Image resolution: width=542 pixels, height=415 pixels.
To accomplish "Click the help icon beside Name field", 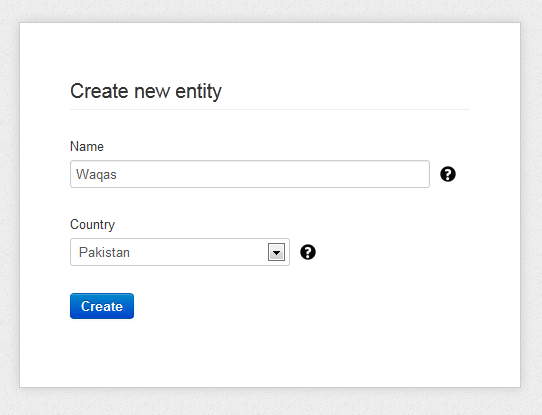I will (448, 174).
